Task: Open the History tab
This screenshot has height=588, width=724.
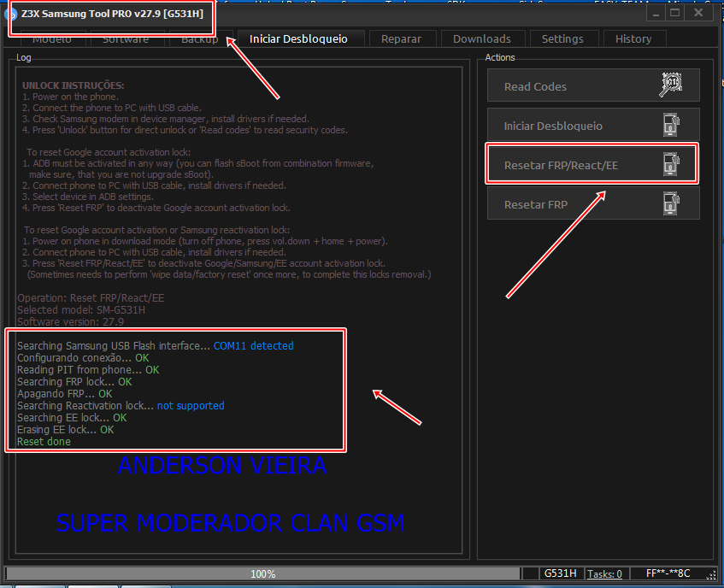Action: click(633, 38)
